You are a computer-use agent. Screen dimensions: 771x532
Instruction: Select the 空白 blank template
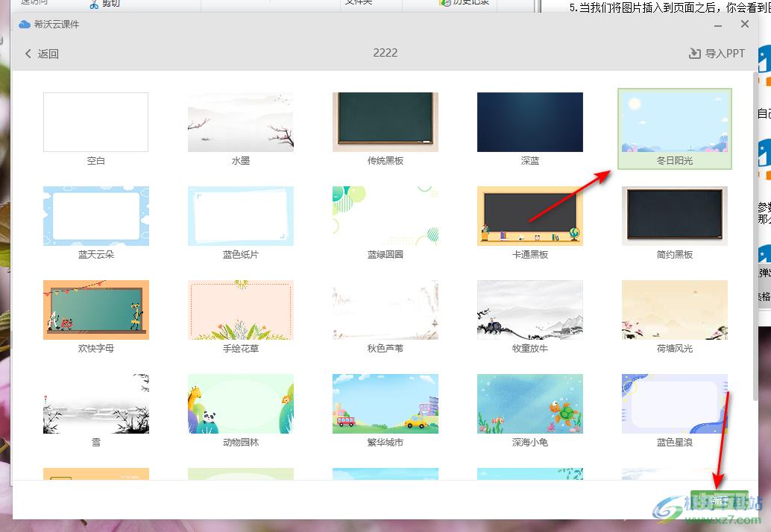96,122
